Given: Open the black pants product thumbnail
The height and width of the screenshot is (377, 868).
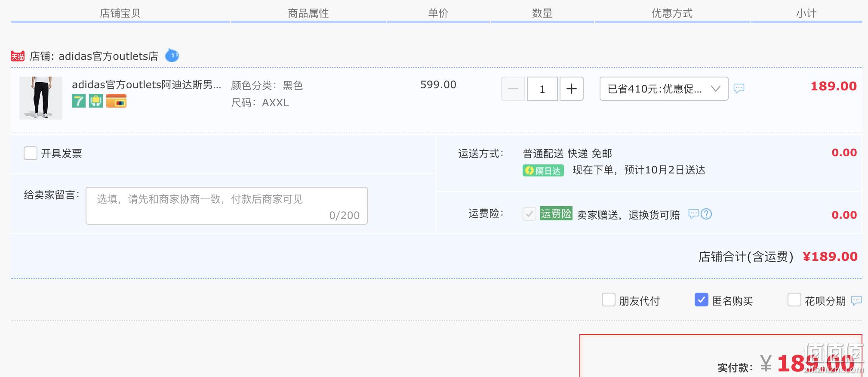Looking at the screenshot, I should [41, 98].
